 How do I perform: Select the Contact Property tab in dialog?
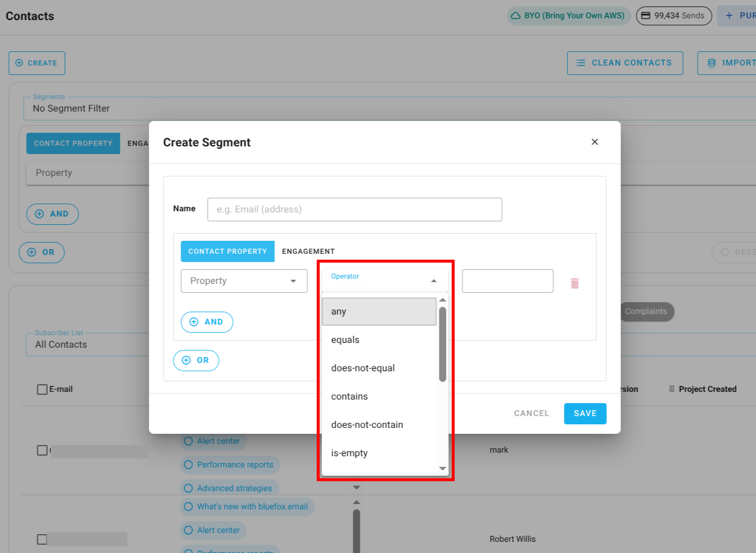(x=228, y=251)
